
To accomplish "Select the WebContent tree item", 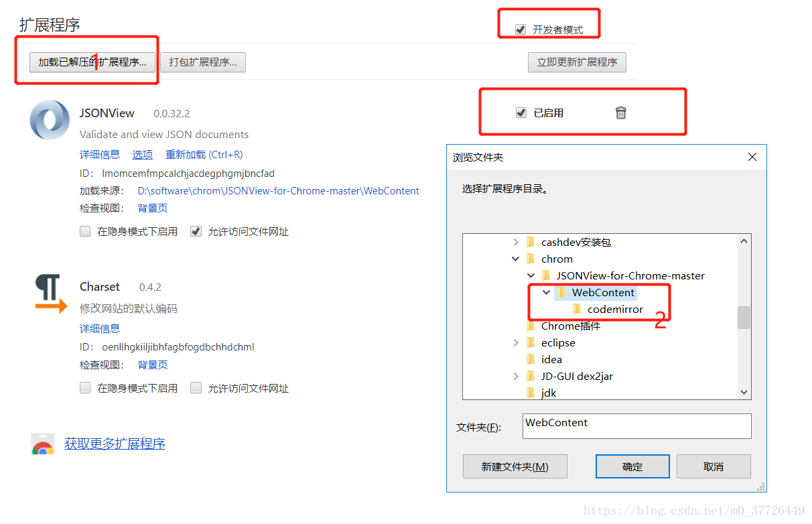I will pos(603,292).
